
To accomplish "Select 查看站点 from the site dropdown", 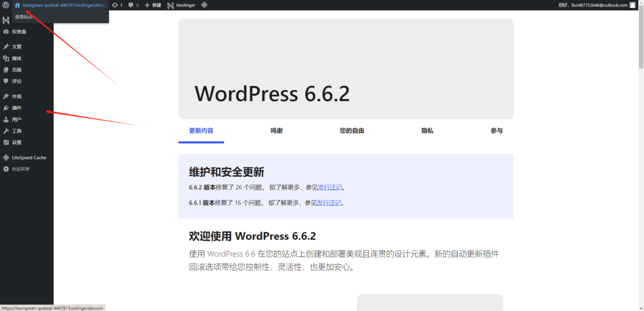I will [24, 16].
